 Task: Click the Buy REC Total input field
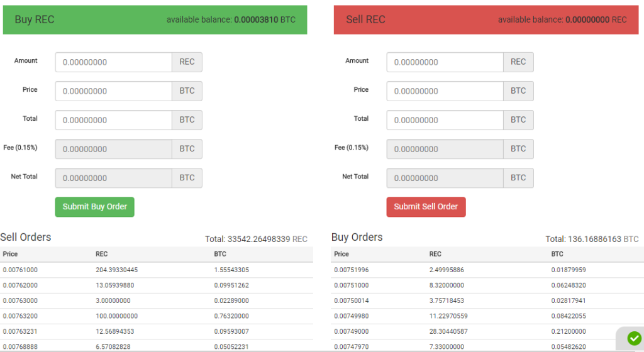[114, 120]
